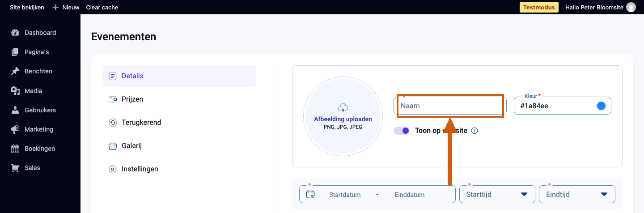Toggle the Toon op website switch

click(402, 131)
